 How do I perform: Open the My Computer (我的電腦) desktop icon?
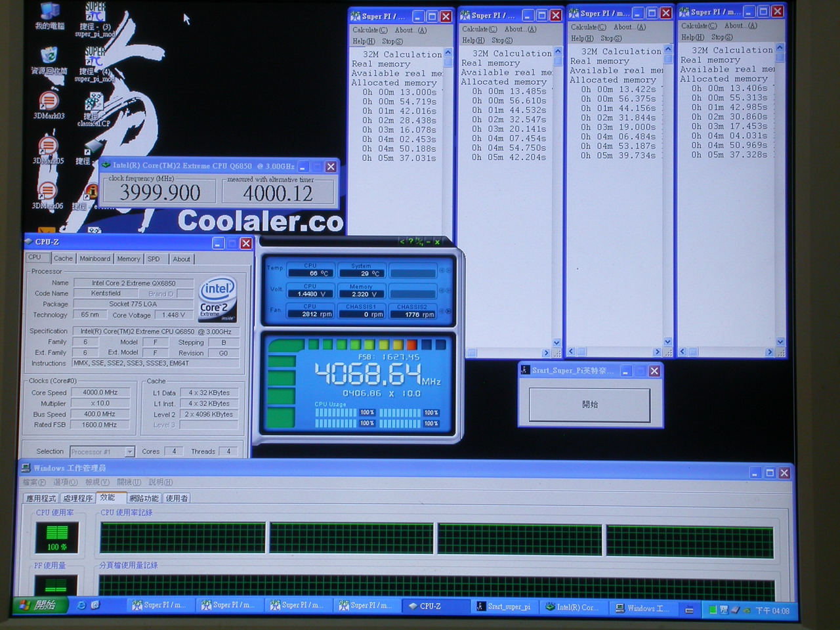50,16
